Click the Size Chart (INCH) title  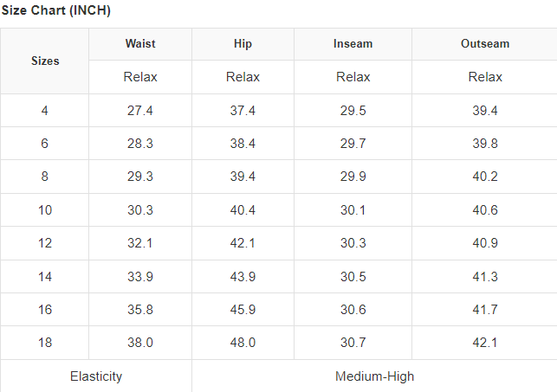point(55,11)
